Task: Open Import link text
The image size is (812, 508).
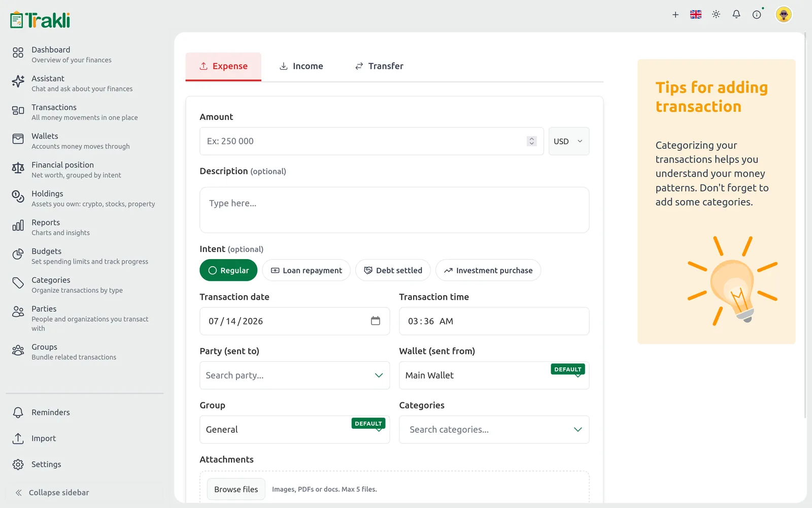Action: (44, 438)
